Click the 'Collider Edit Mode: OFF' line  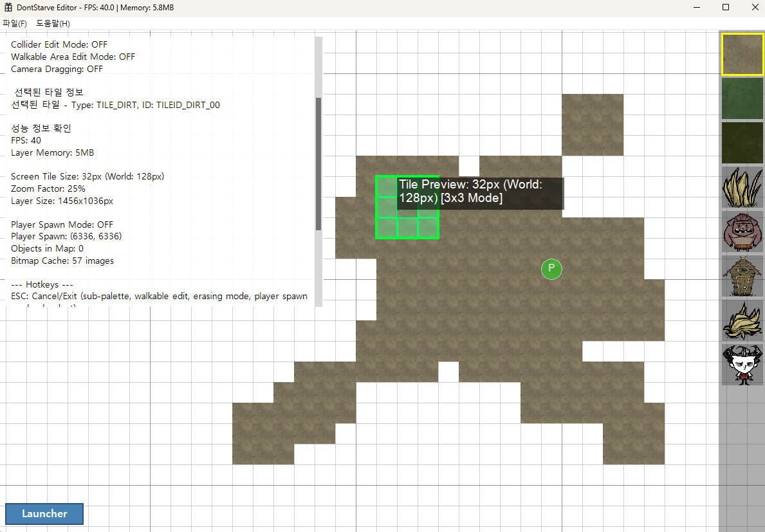59,44
